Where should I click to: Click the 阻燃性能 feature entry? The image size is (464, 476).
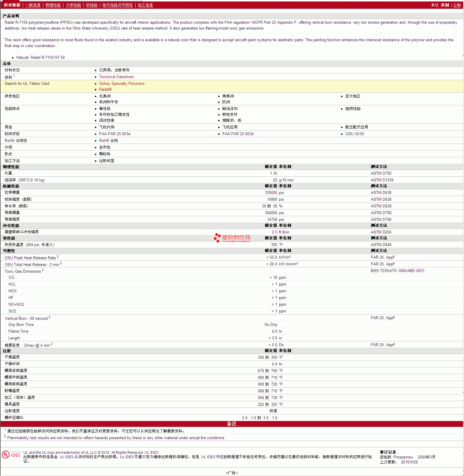(353, 109)
